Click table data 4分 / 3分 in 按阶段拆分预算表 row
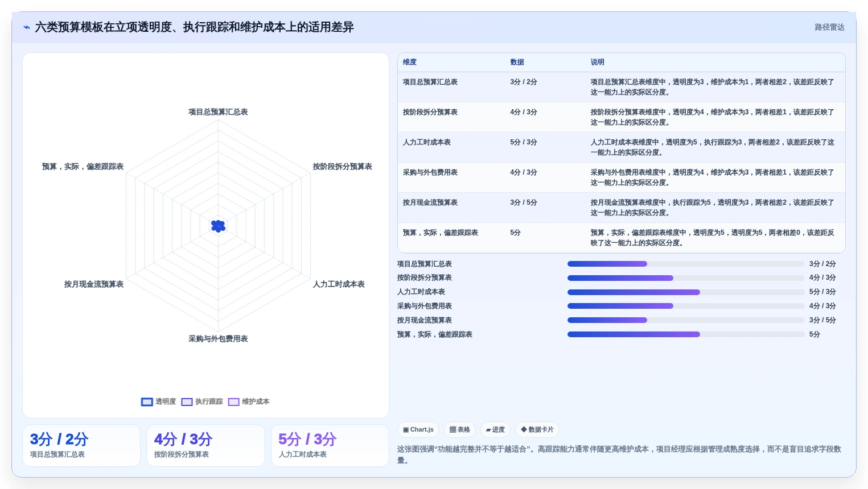868x489 pixels. (x=524, y=112)
